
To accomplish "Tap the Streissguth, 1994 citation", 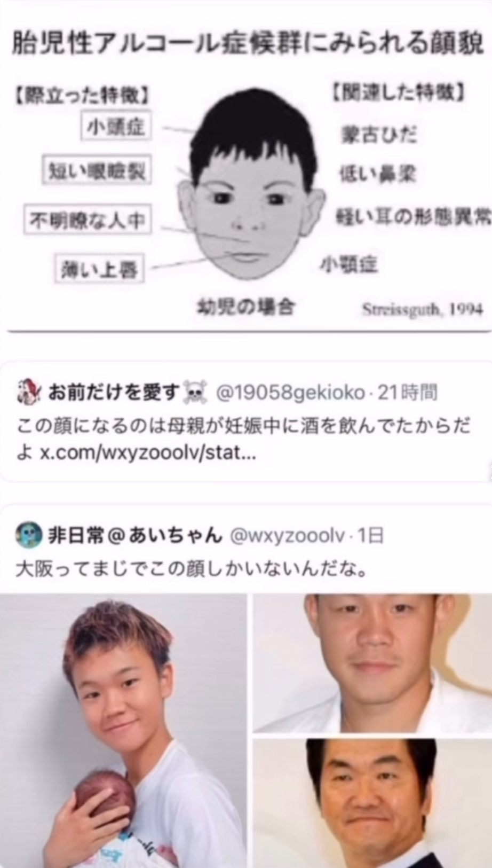I will click(423, 309).
